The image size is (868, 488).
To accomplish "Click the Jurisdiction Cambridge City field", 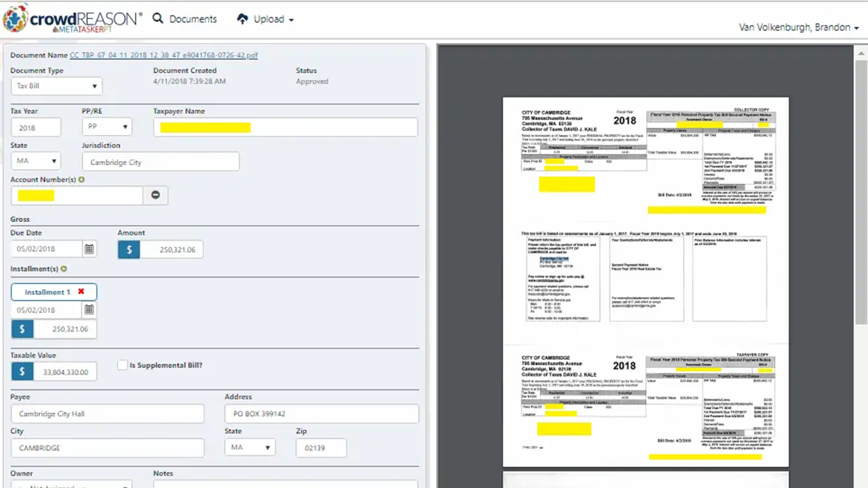I will pyautogui.click(x=160, y=162).
